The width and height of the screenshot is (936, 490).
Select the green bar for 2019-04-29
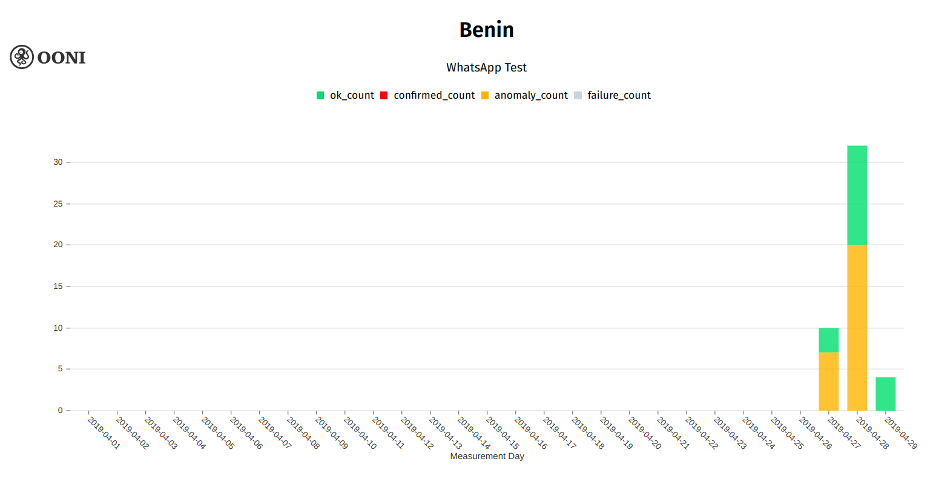(x=886, y=394)
